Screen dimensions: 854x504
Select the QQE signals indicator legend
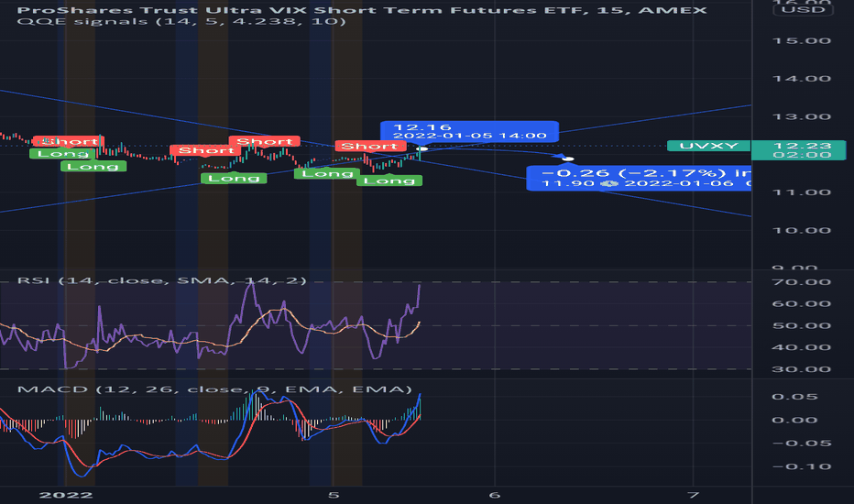pyautogui.click(x=181, y=22)
